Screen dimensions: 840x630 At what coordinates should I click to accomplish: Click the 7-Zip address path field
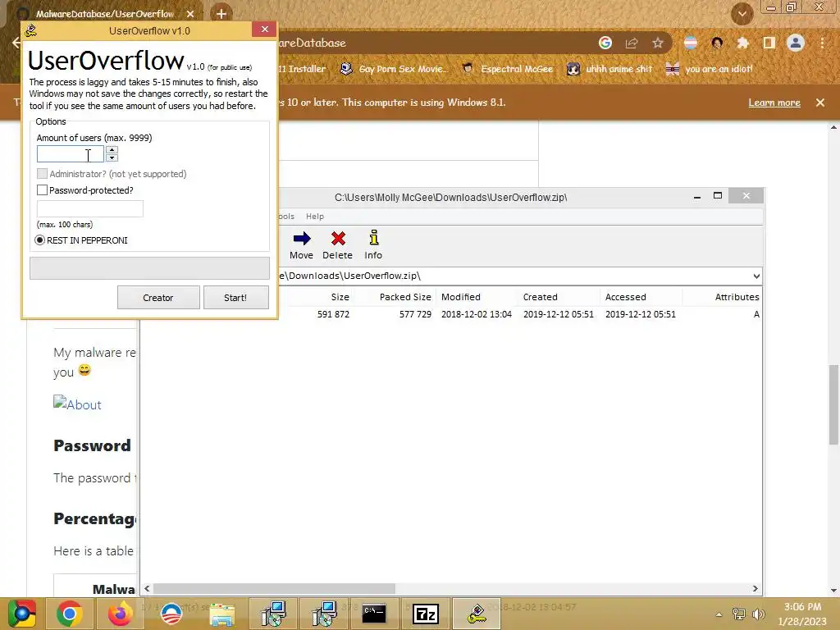coord(514,276)
